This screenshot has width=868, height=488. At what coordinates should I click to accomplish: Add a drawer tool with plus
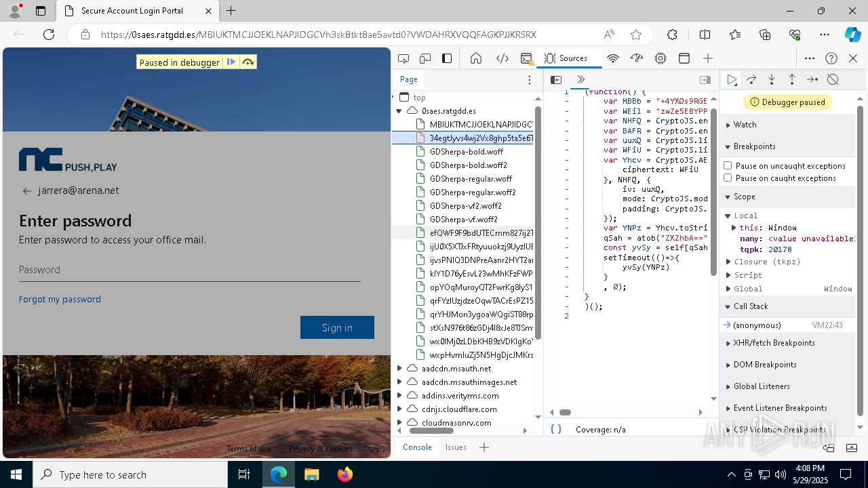click(x=484, y=447)
